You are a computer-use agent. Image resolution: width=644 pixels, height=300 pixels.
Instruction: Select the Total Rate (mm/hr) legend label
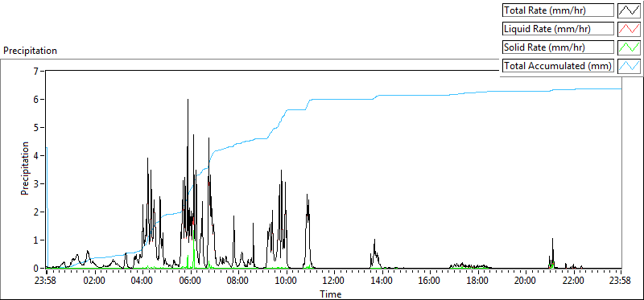click(x=558, y=10)
